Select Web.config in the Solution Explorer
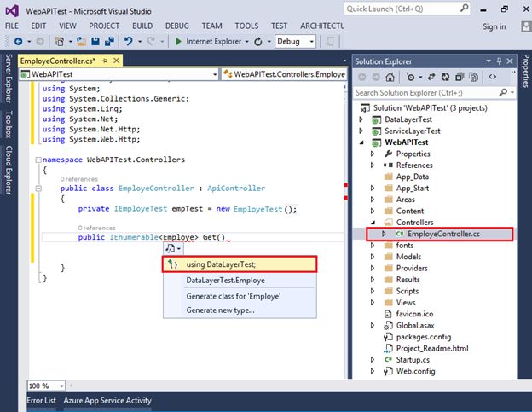The width and height of the screenshot is (532, 412). tap(415, 371)
